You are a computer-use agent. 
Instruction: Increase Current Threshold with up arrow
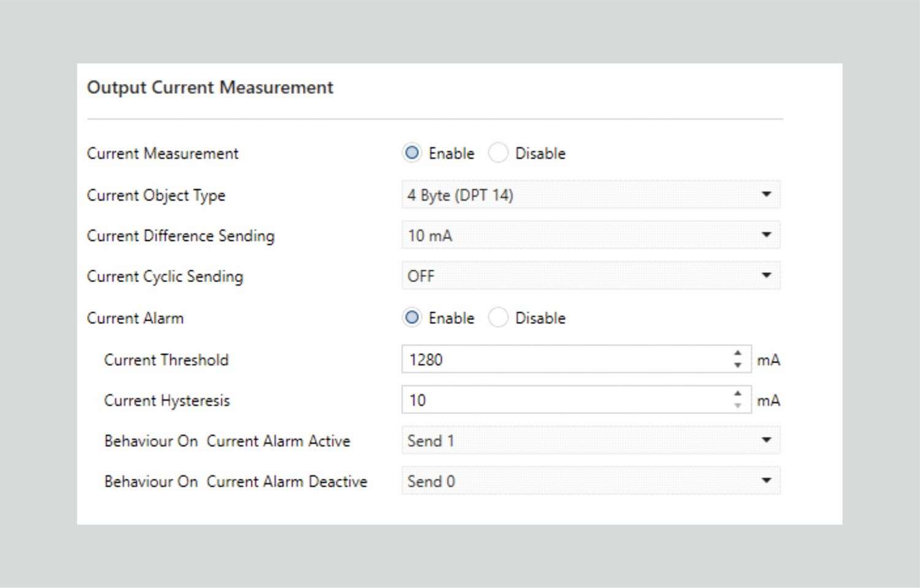coord(738,353)
